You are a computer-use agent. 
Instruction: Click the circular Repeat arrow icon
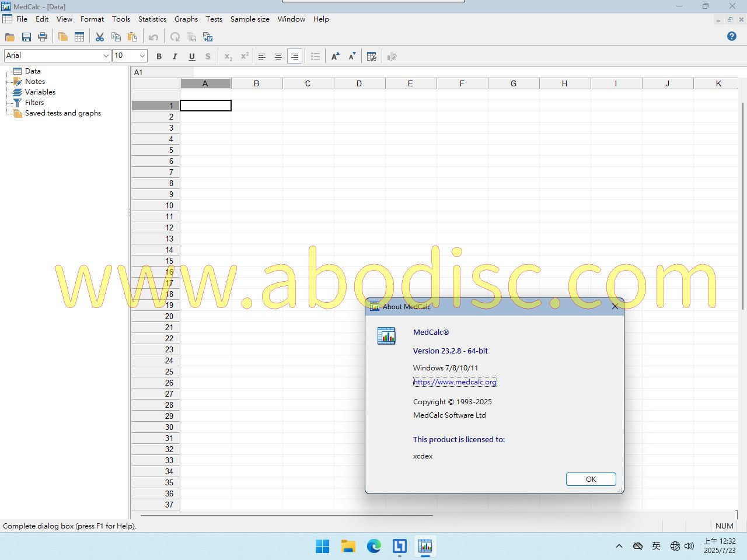coord(175,37)
